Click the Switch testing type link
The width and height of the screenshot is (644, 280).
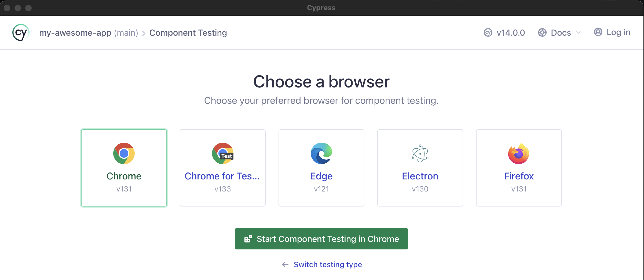[327, 264]
